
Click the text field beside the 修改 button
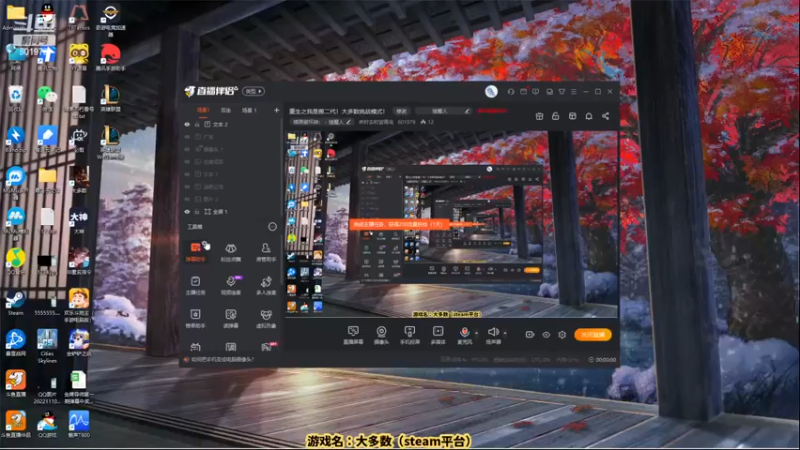(x=443, y=111)
